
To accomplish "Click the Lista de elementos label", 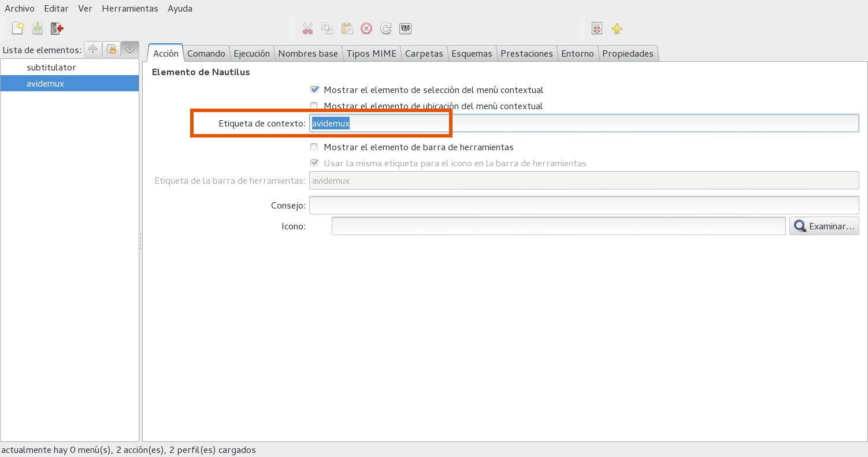I will (x=42, y=50).
